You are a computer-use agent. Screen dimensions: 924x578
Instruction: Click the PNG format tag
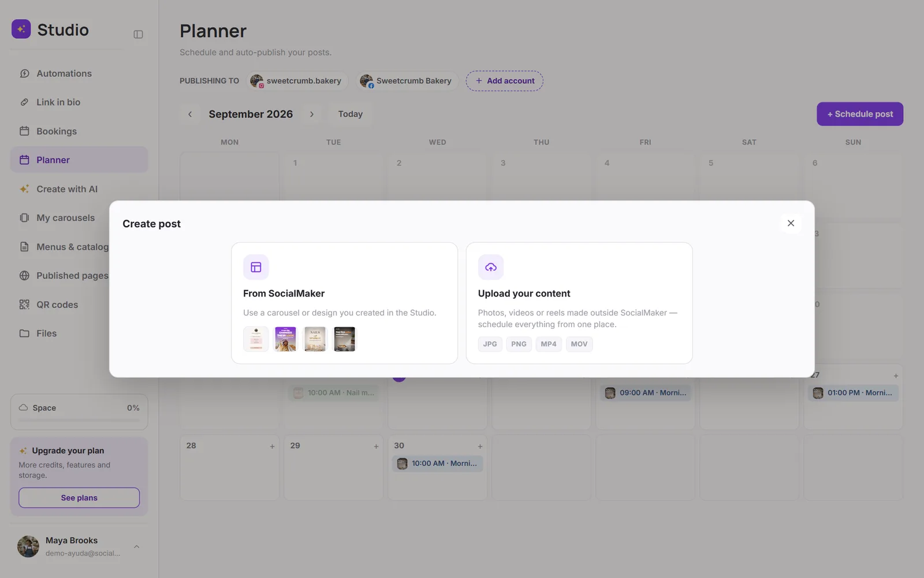519,344
